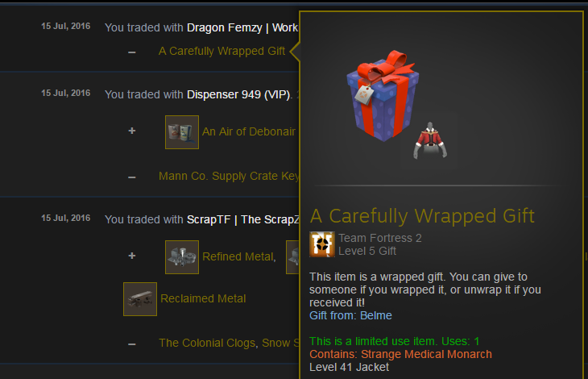Click the Refined Metal item icon
The image size is (588, 379).
click(x=182, y=257)
